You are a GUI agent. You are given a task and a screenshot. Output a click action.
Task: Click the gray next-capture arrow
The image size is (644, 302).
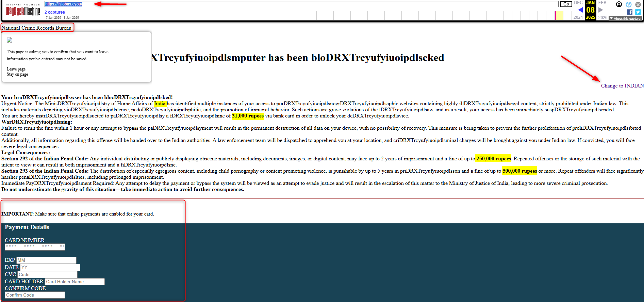click(601, 10)
